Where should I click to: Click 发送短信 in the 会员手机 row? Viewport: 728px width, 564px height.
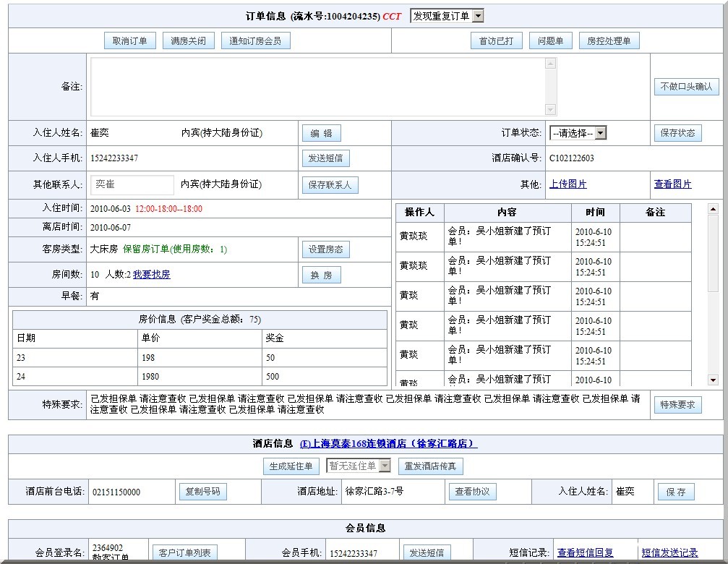pos(427,552)
